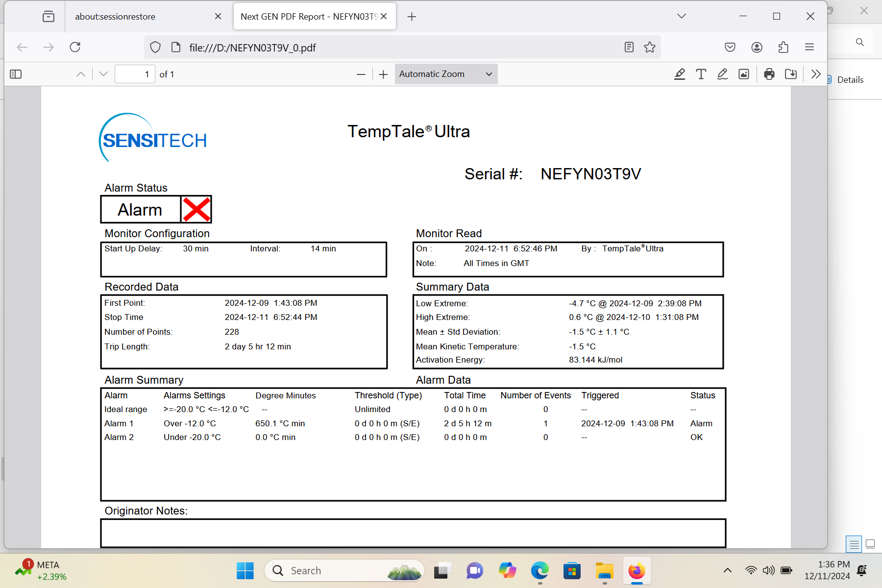
Task: Open the Automatic Zoom dropdown
Action: [x=446, y=74]
